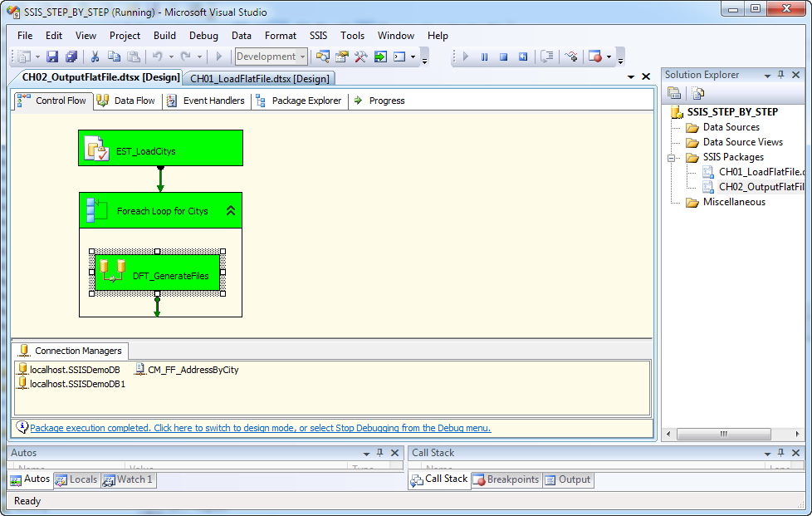
Task: Select the EST_LoadCitys task
Action: point(160,148)
